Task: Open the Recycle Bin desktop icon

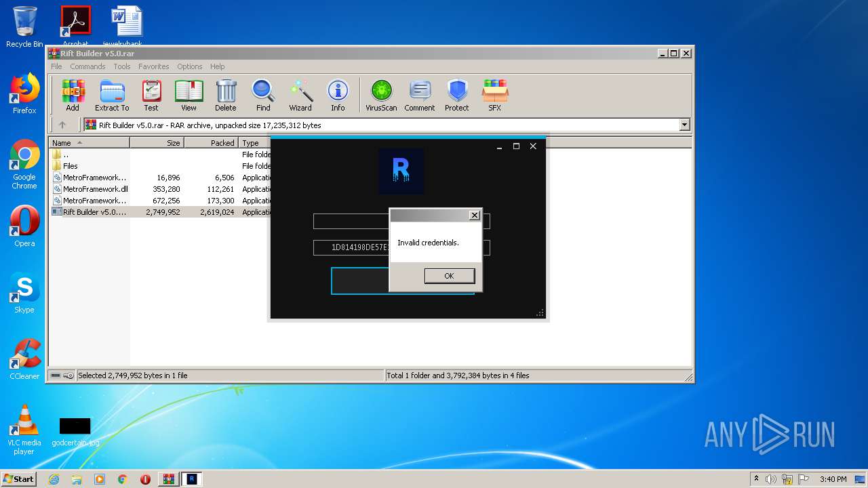Action: [x=24, y=27]
